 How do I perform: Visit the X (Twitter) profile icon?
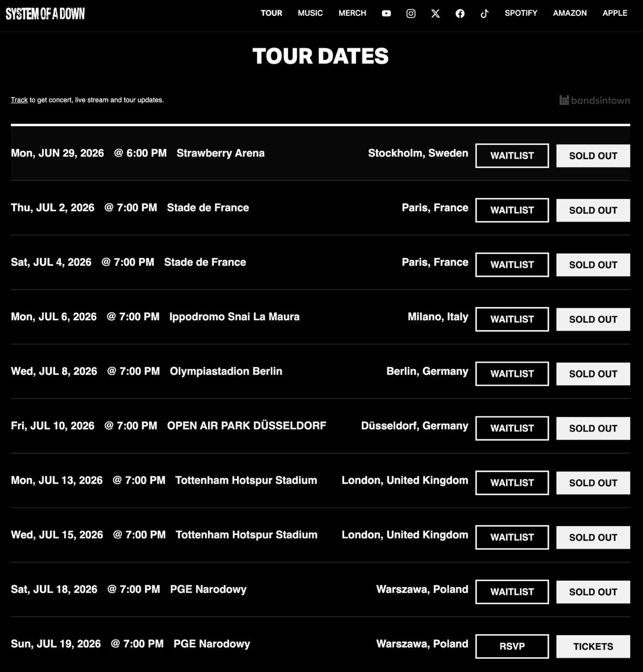coord(435,14)
